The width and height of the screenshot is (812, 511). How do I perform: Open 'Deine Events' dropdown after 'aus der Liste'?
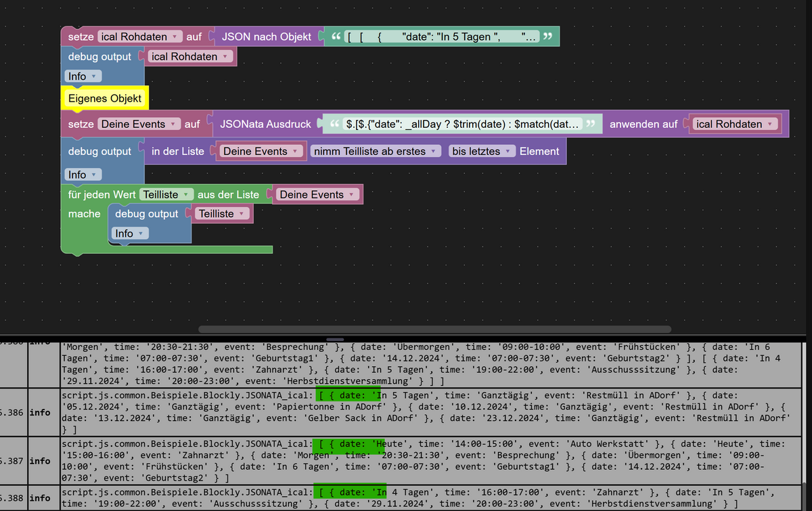(319, 195)
